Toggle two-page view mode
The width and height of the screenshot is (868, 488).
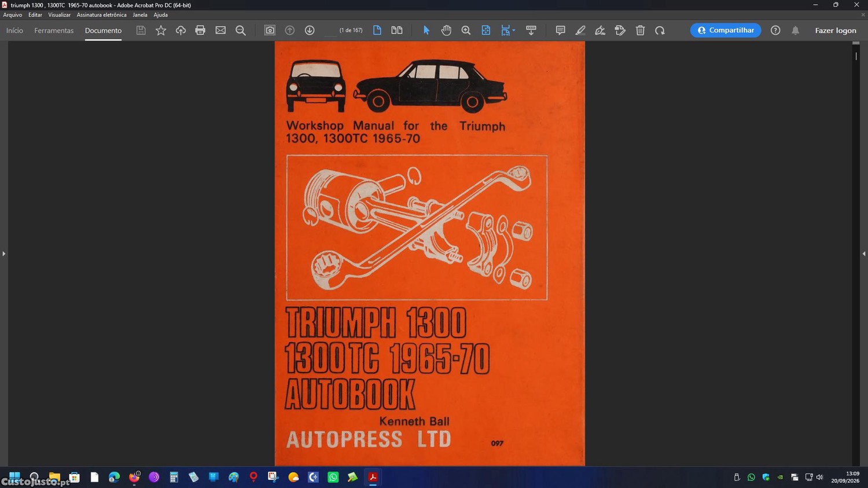point(397,30)
